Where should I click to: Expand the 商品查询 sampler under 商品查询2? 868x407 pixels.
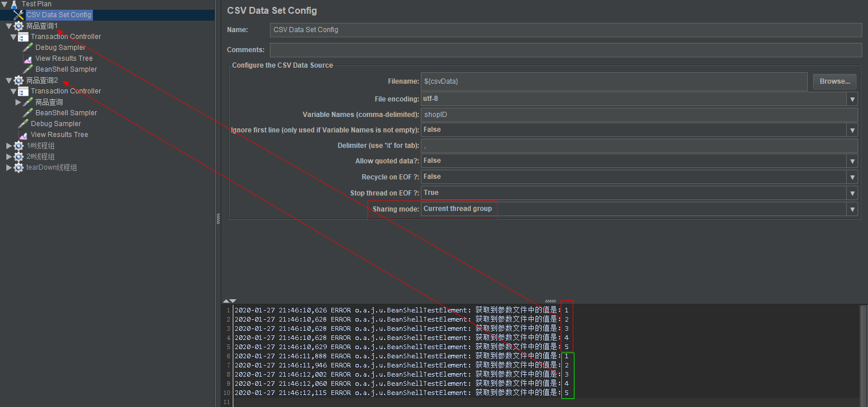(17, 101)
